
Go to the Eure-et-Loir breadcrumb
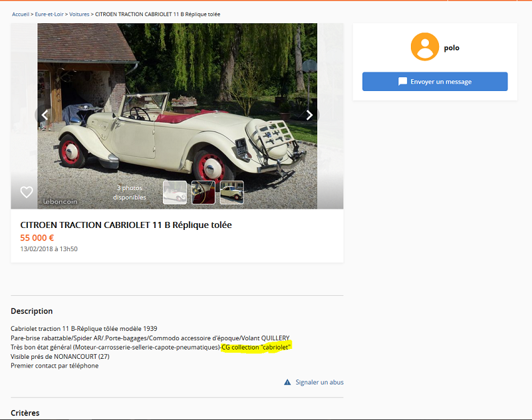point(49,14)
